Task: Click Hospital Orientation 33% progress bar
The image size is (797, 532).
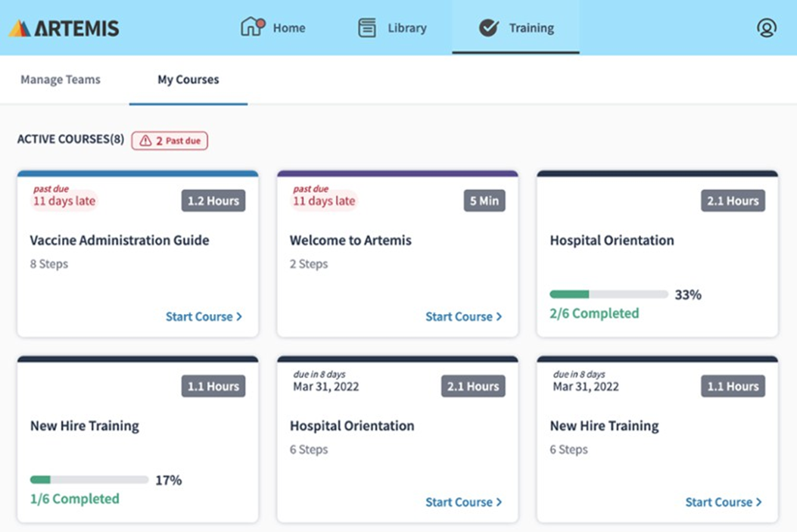Action: [x=609, y=294]
